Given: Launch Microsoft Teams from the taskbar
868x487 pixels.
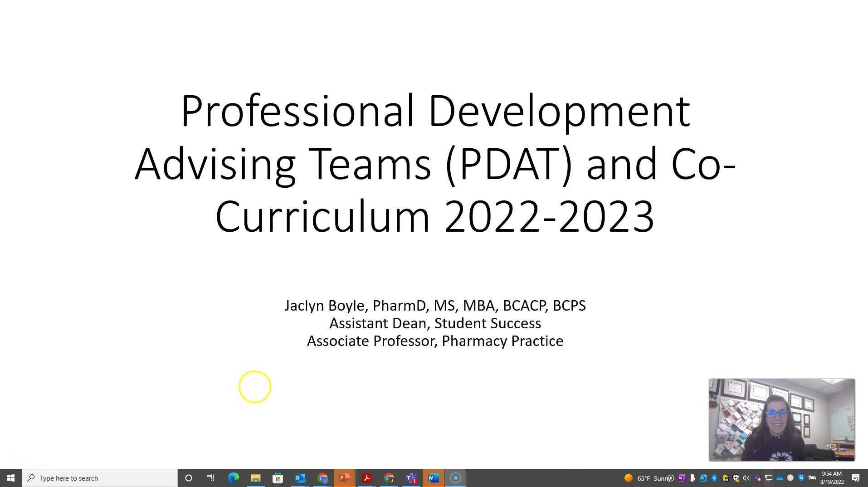Looking at the screenshot, I should coord(411,477).
